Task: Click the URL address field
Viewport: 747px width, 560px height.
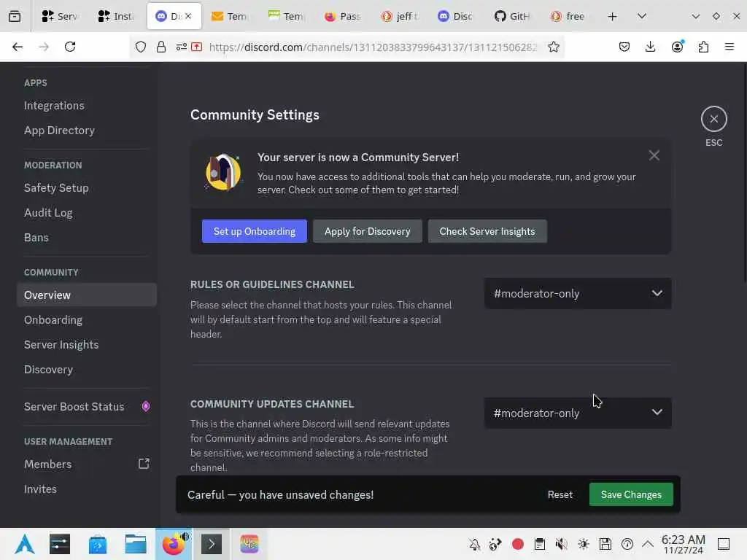Action: 373,47
